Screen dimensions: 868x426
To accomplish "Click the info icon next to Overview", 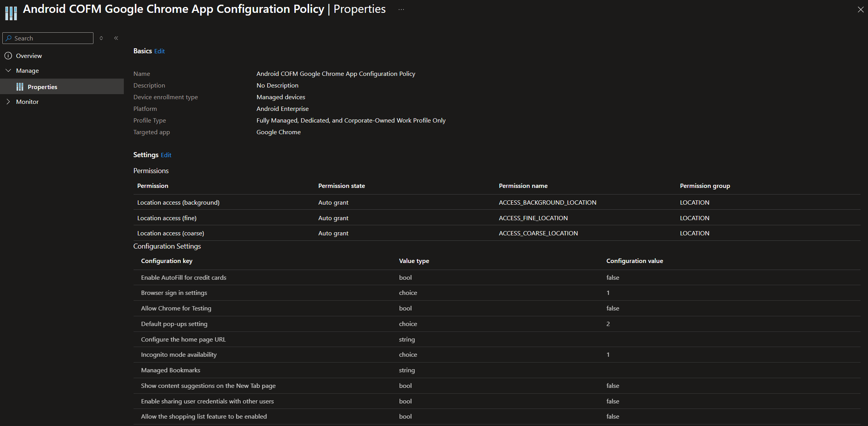I will tap(8, 56).
